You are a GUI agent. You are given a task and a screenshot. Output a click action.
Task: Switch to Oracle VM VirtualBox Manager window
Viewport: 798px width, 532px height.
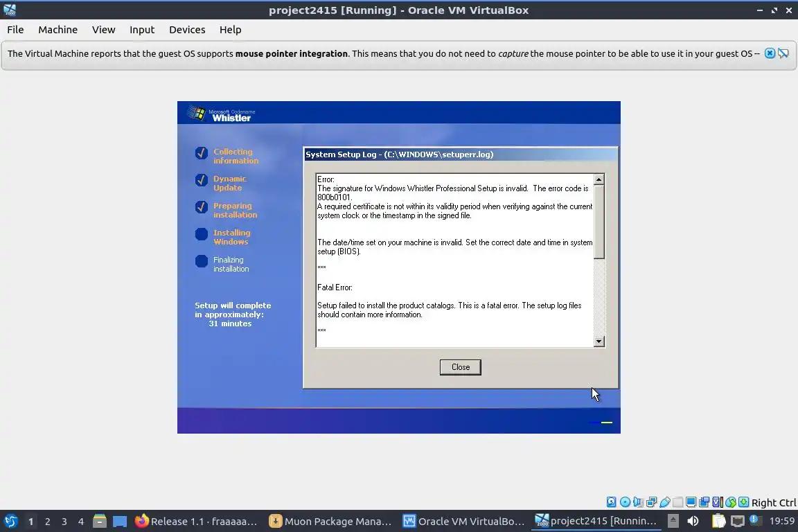coord(463,521)
